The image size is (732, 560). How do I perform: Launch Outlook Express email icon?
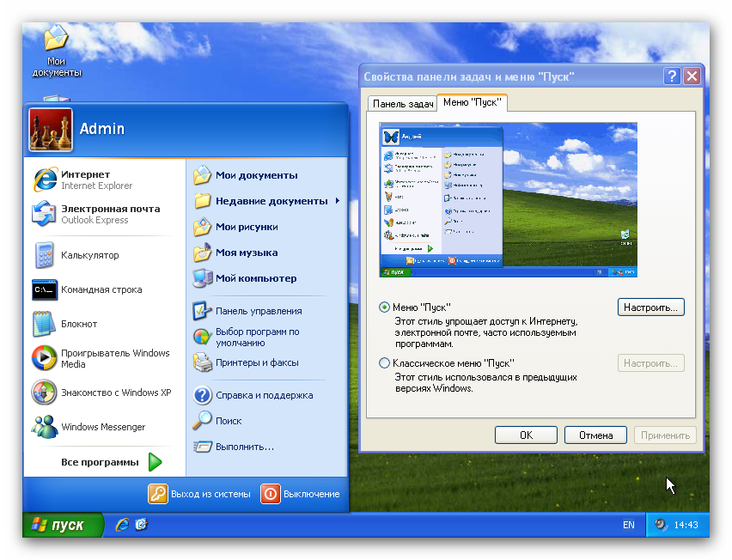point(45,214)
